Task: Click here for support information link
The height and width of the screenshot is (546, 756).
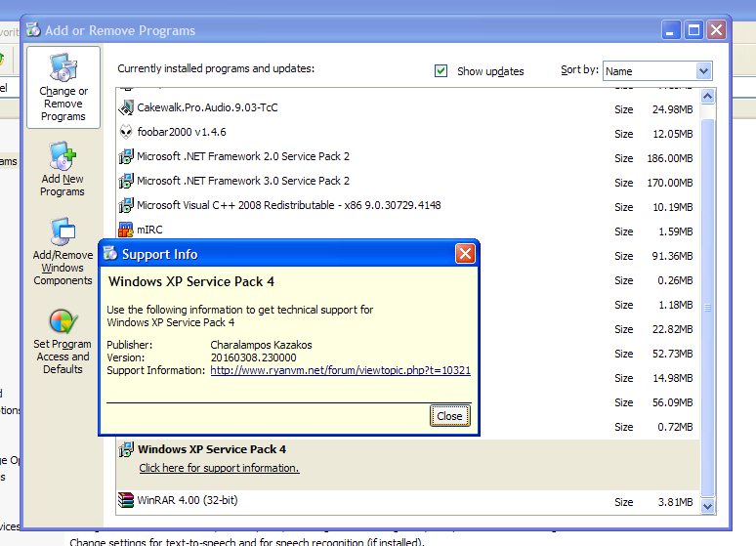Action: [x=219, y=468]
